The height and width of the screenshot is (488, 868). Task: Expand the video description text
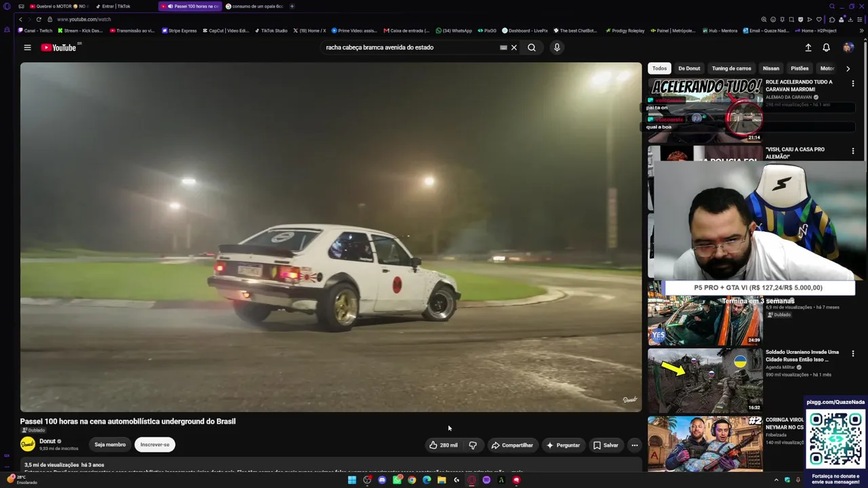517,471
